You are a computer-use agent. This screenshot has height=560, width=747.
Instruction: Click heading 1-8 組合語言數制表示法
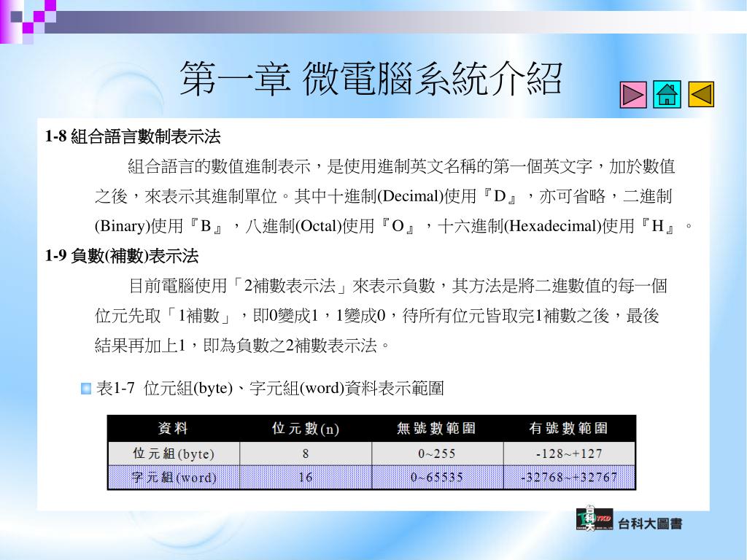(x=133, y=136)
